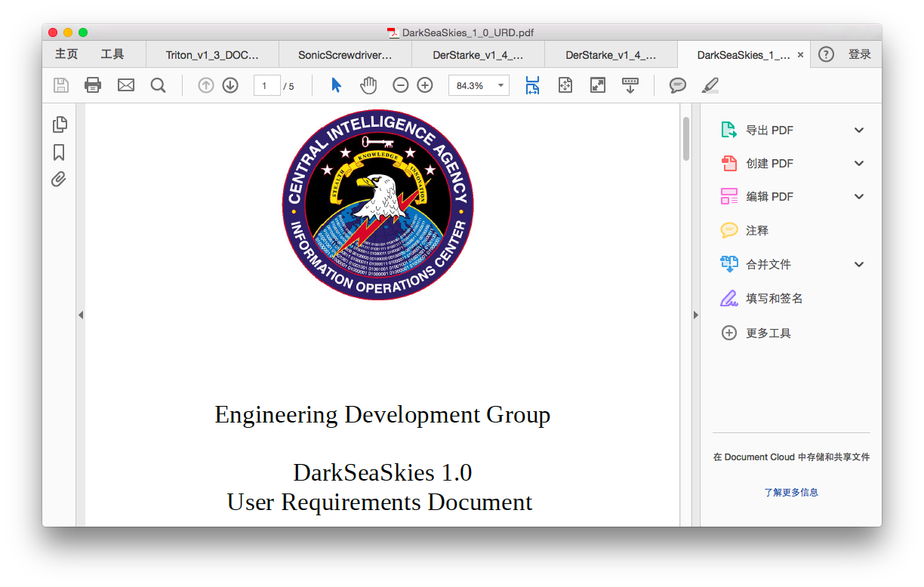The width and height of the screenshot is (924, 587).
Task: Click the 填写和签名 tool icon
Action: point(728,299)
